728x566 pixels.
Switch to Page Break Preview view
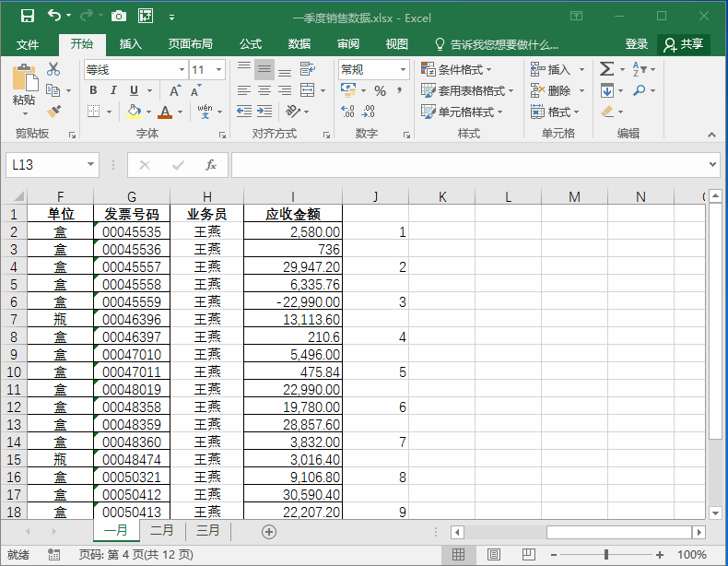click(528, 554)
